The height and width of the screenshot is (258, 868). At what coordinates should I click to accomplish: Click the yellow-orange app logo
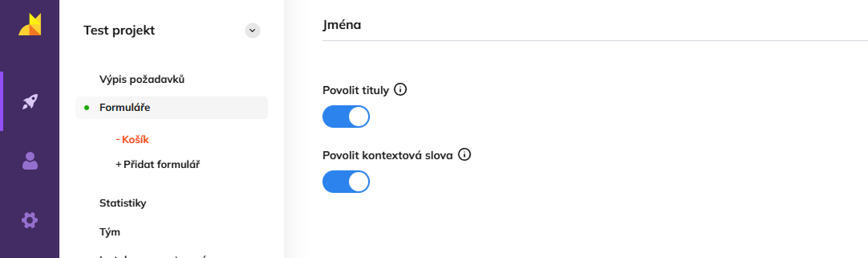[30, 24]
